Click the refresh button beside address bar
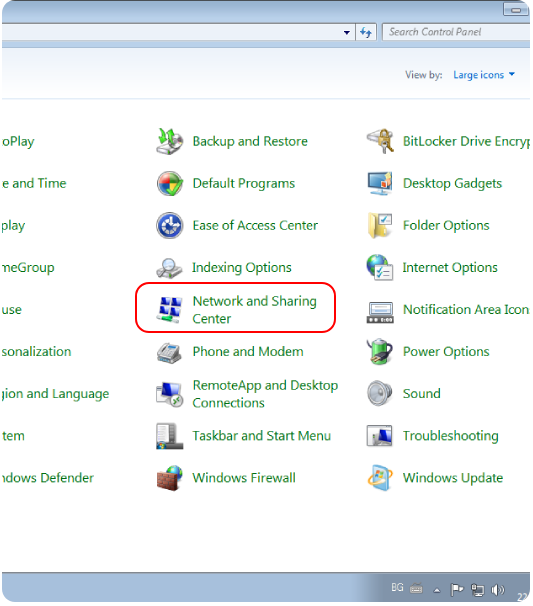The image size is (533, 606). (366, 32)
